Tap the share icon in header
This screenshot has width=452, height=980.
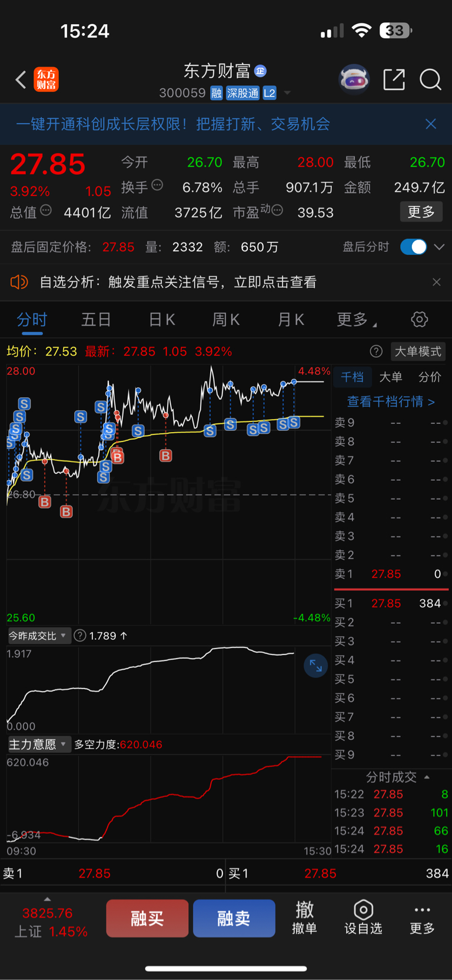(x=394, y=79)
